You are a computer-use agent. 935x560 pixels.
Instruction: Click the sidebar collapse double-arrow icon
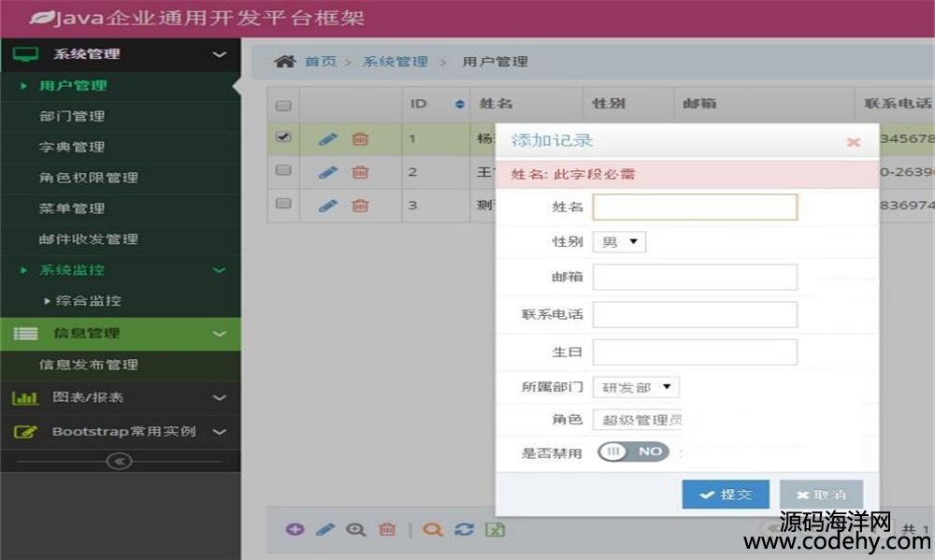coord(119,461)
